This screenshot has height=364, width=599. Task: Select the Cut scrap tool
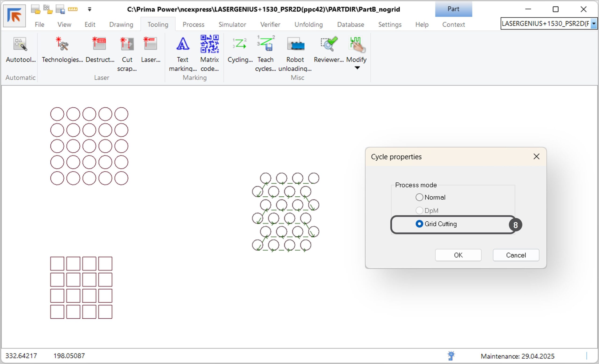click(127, 44)
